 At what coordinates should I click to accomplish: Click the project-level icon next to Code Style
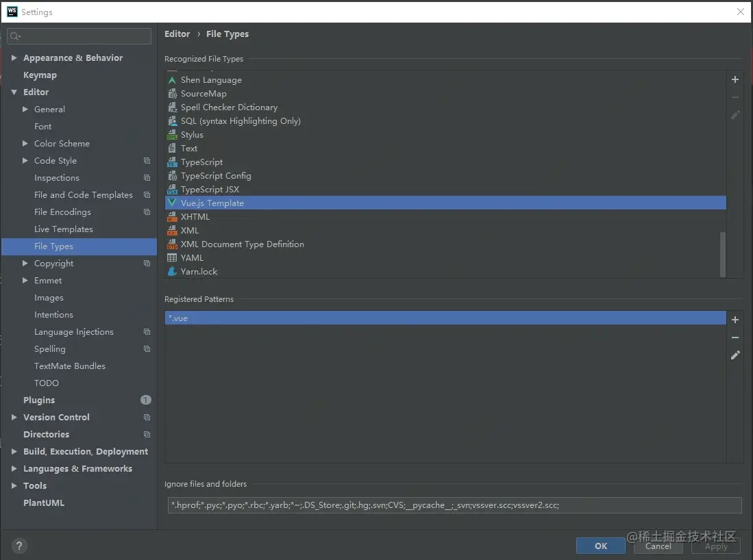point(147,161)
